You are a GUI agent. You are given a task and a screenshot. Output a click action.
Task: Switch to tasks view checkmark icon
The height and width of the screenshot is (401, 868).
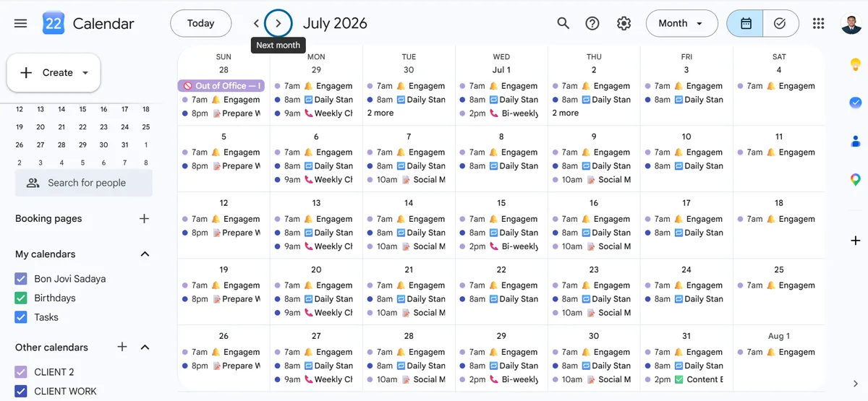780,23
